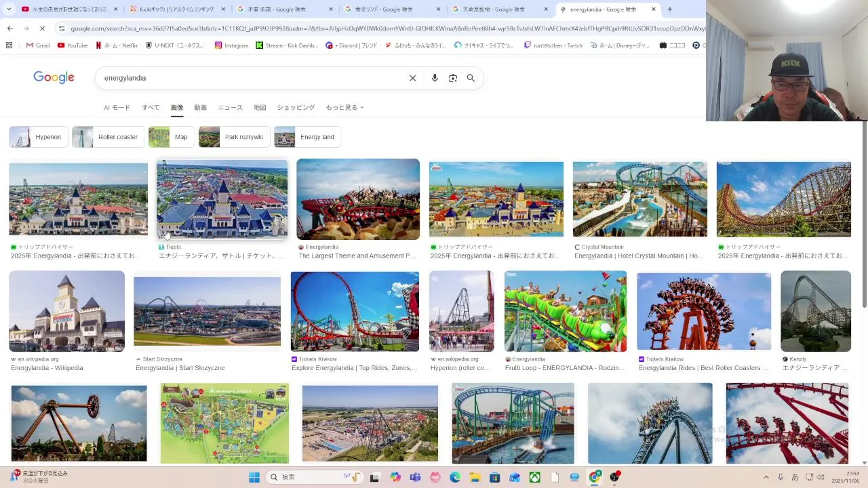
Task: Open the Energylandia park map thumbnail
Action: point(224,424)
